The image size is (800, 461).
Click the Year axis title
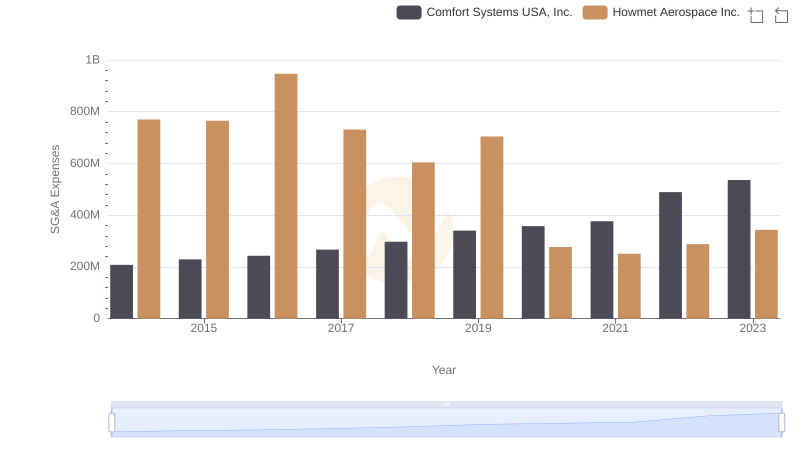[x=444, y=370]
